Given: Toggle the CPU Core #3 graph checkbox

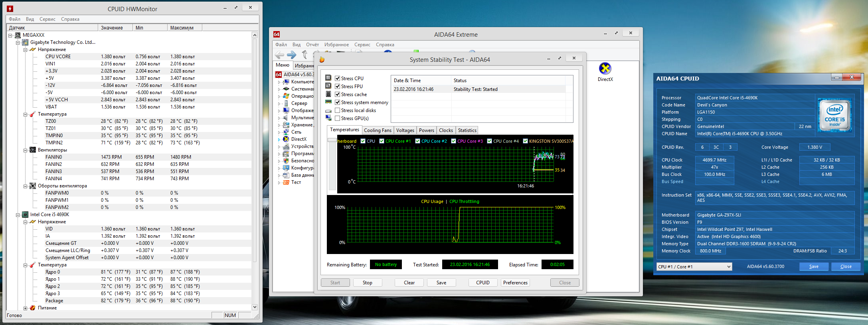Looking at the screenshot, I should tap(454, 141).
